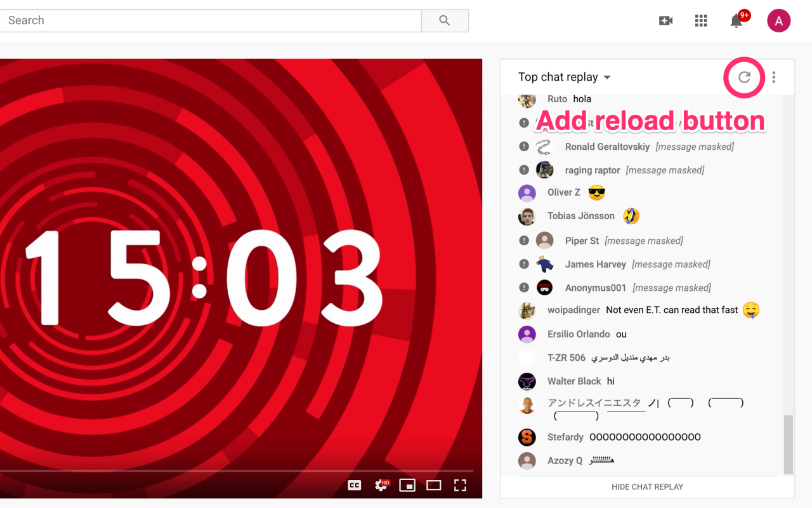Click the search magnifier button

click(445, 20)
